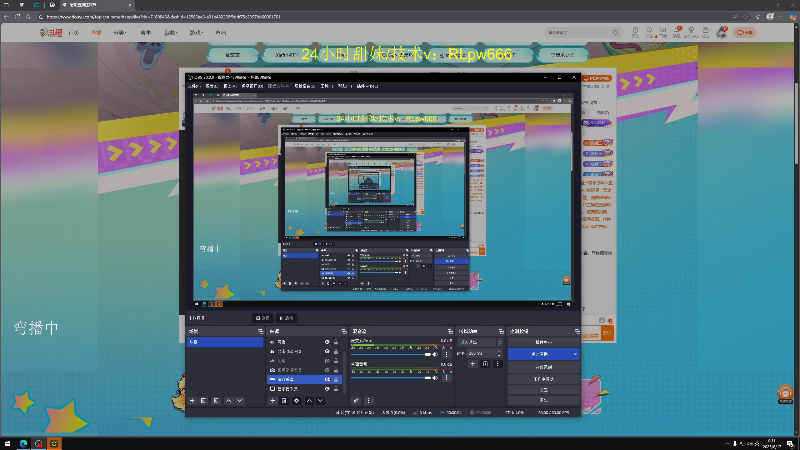
Task: Lock the highlighted source
Action: [x=336, y=380]
